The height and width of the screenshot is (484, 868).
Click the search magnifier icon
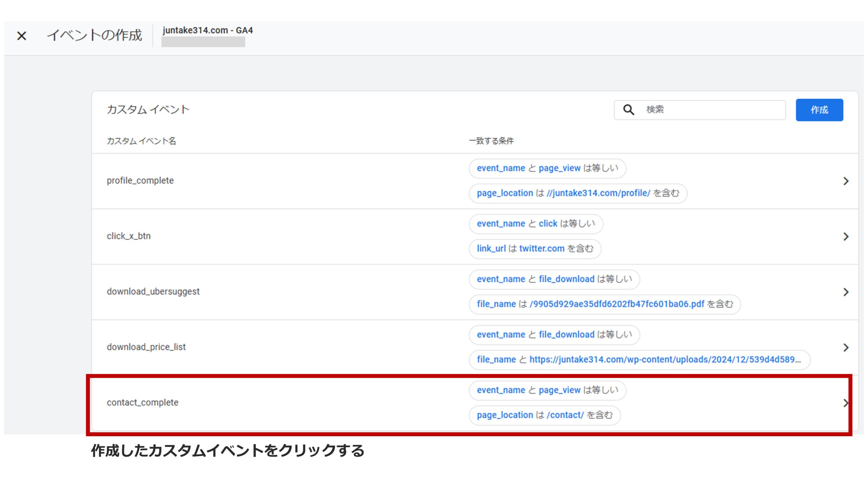point(629,109)
